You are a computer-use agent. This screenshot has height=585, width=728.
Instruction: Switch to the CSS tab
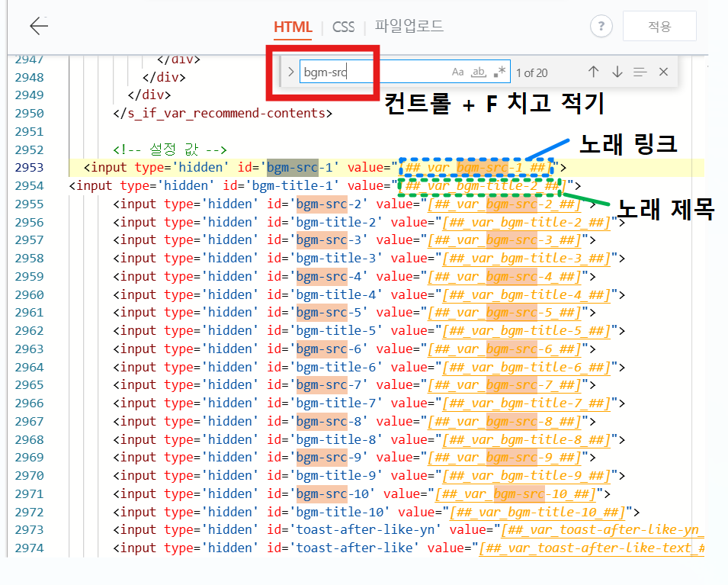(344, 27)
